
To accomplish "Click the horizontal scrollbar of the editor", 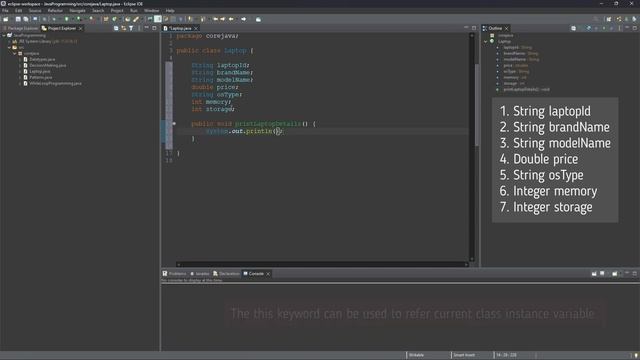I will point(322,264).
